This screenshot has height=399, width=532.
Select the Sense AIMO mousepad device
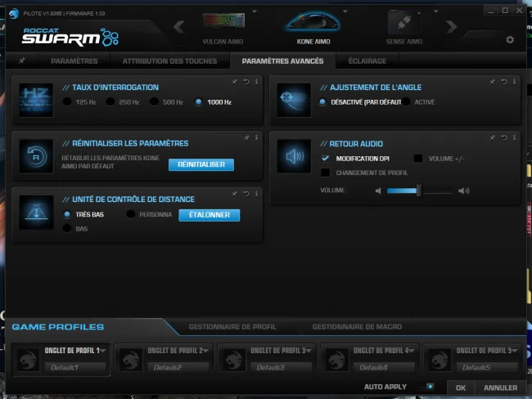pos(404,29)
